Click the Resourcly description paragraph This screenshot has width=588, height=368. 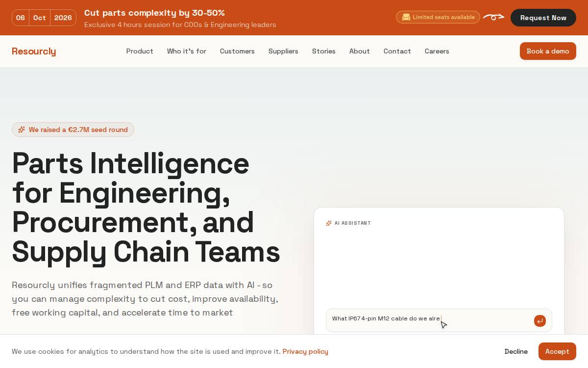click(145, 299)
